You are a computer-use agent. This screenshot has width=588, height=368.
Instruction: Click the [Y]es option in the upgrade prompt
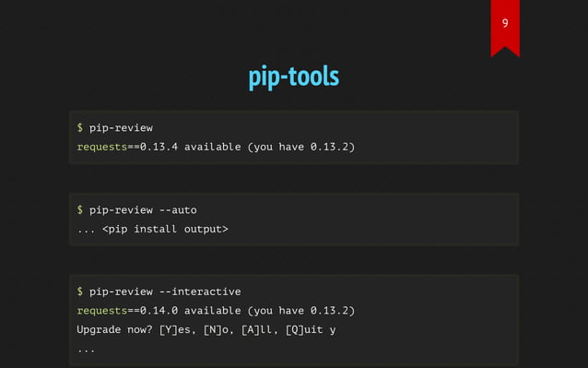177,330
